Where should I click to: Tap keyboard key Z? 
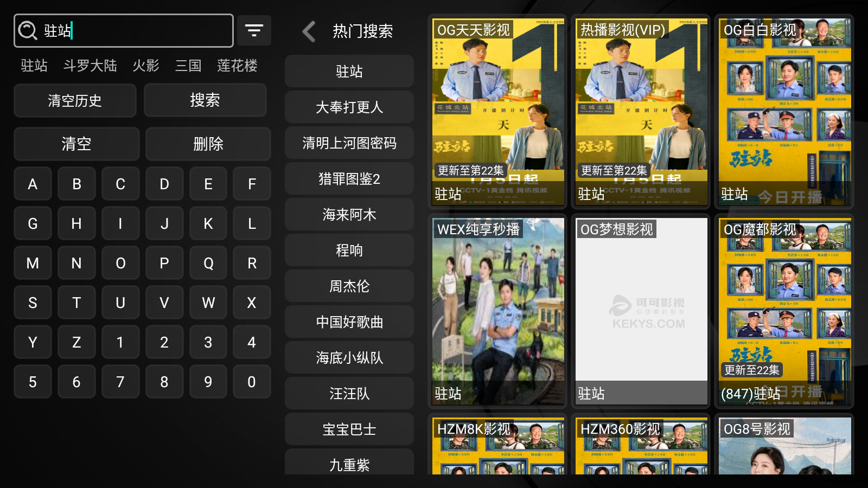[76, 342]
